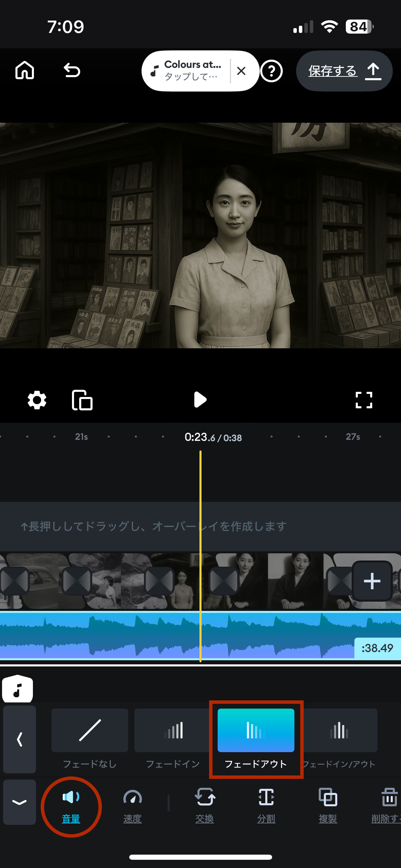Tap the aspect ratio copy icon
The width and height of the screenshot is (401, 868).
point(82,400)
